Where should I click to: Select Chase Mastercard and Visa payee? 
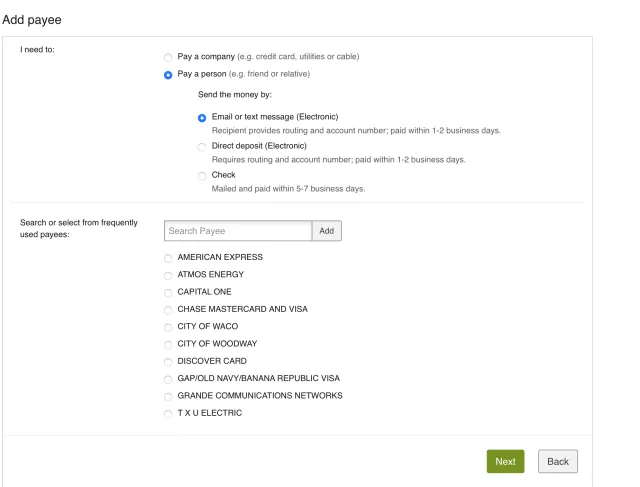pos(168,310)
